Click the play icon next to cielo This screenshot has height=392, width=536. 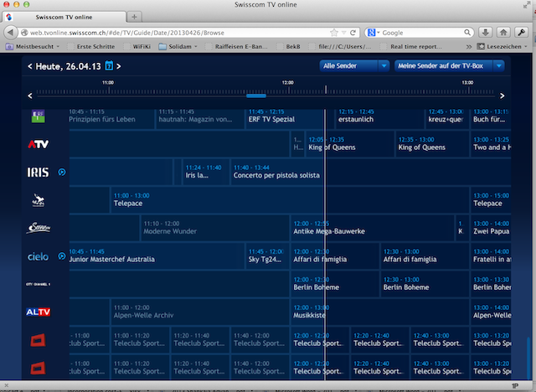(62, 256)
